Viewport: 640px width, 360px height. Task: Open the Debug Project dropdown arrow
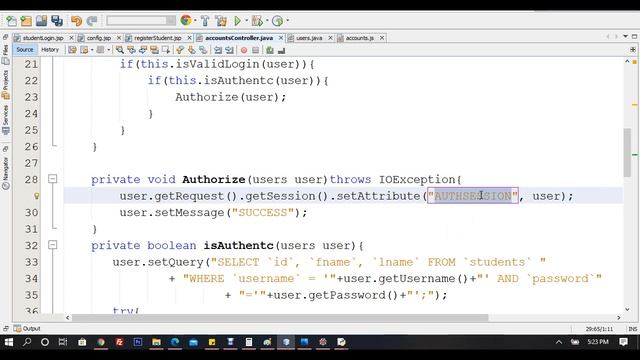click(x=267, y=20)
